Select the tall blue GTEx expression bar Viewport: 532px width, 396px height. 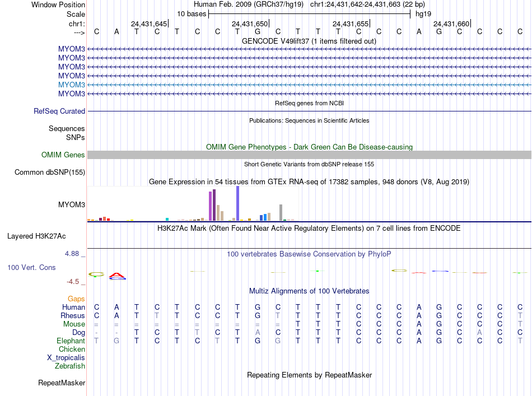click(x=238, y=203)
